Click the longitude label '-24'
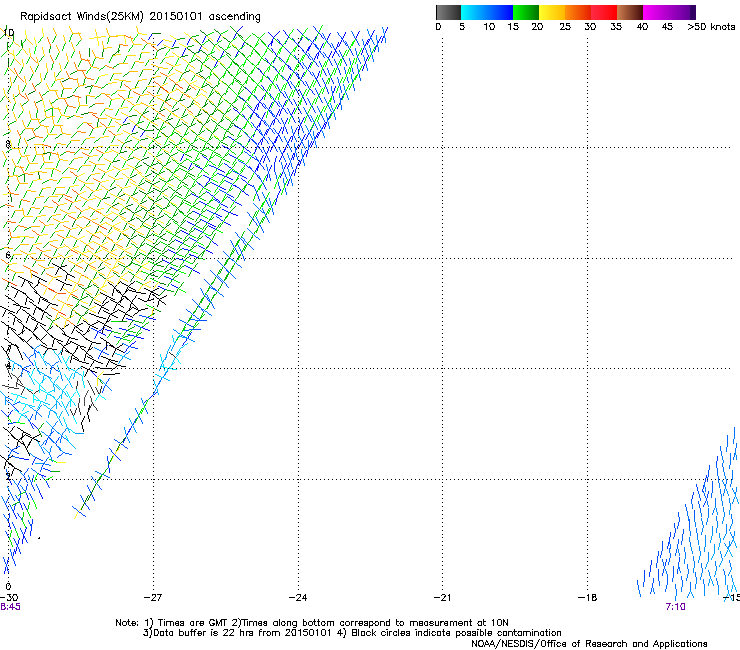Image resolution: width=740 pixels, height=650 pixels. pos(298,598)
